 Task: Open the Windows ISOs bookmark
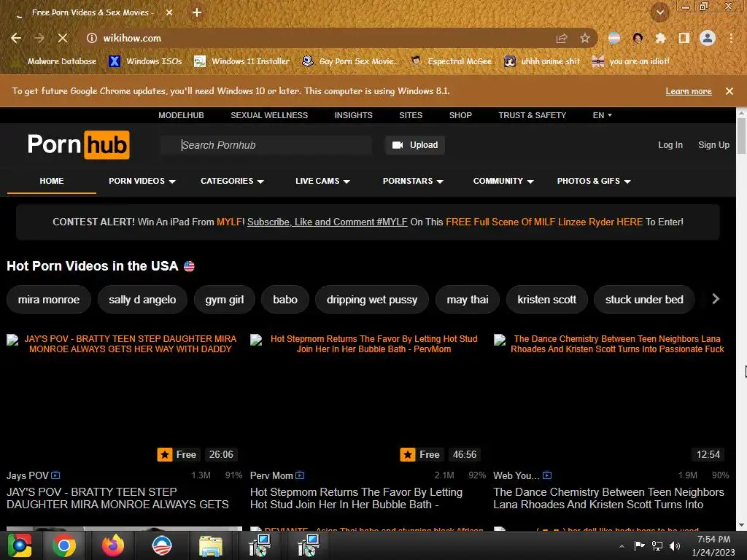pyautogui.click(x=145, y=61)
